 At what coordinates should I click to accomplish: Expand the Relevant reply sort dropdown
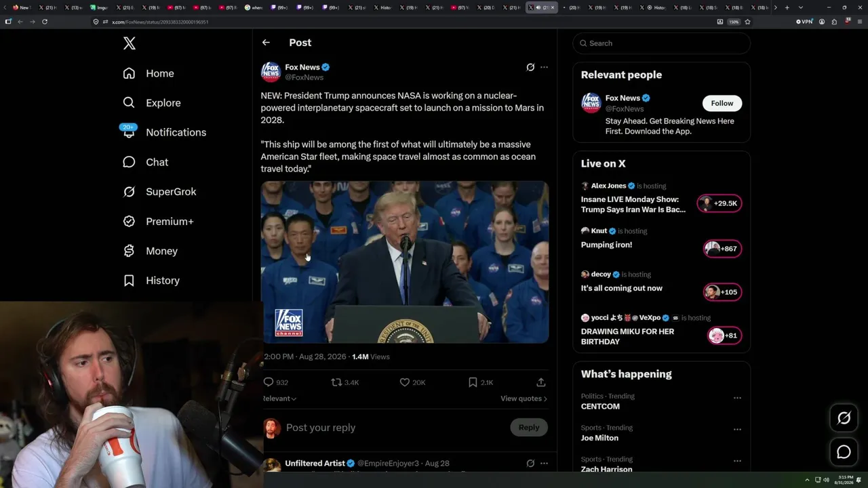[x=279, y=399]
